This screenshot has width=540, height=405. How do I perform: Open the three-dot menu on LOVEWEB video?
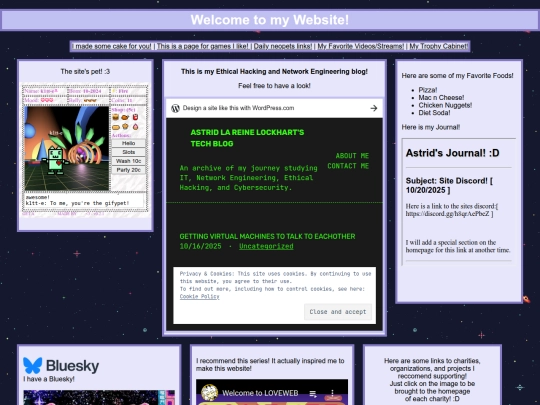[332, 393]
